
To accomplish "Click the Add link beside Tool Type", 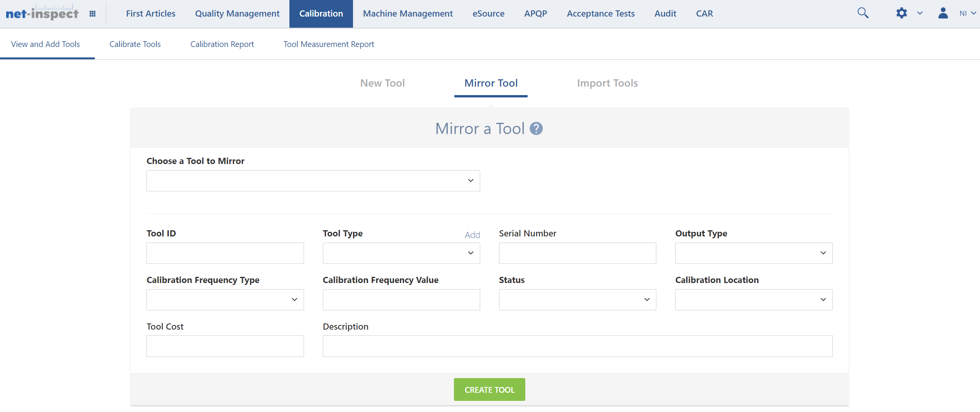I will tap(472, 234).
